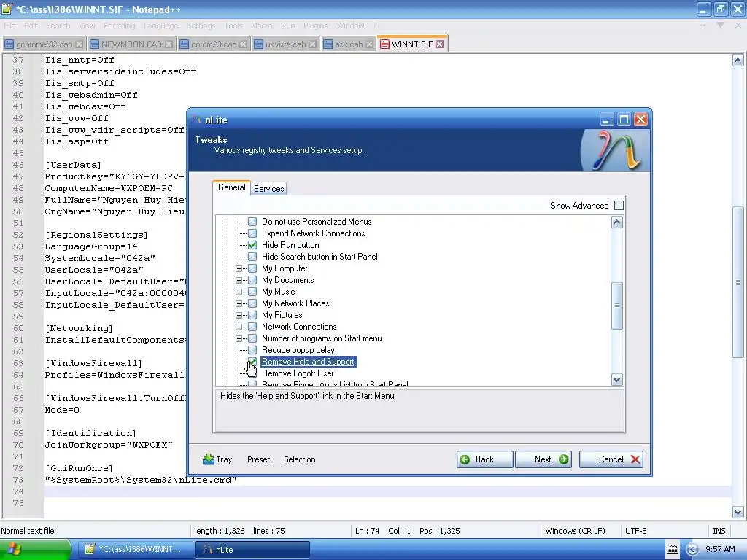Expand the My Documents tree node

239,280
